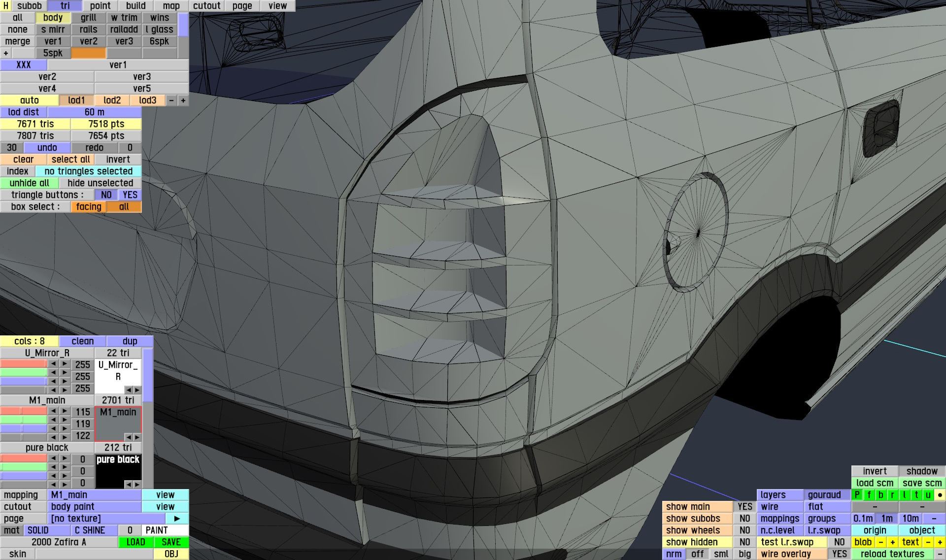Set triangle buttons to YES

(x=130, y=195)
